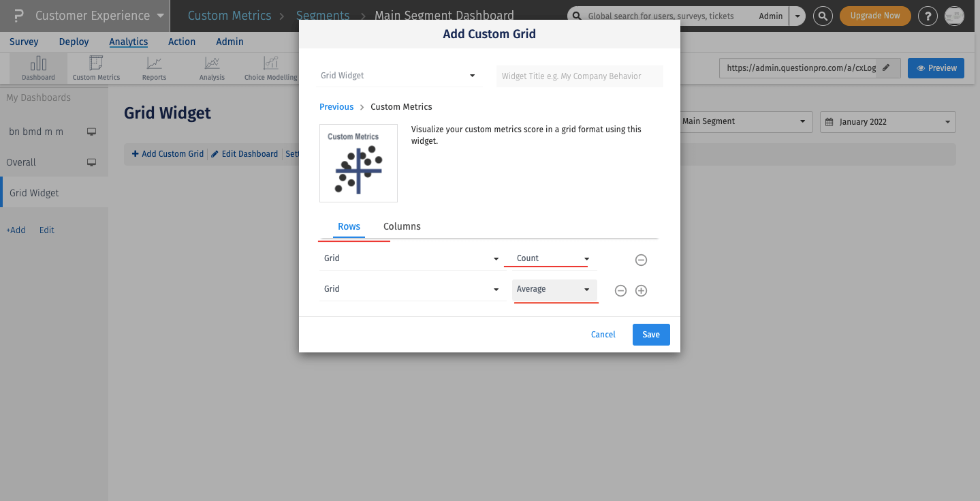Viewport: 980px width, 501px height.
Task: Open the help question mark icon
Action: (928, 15)
